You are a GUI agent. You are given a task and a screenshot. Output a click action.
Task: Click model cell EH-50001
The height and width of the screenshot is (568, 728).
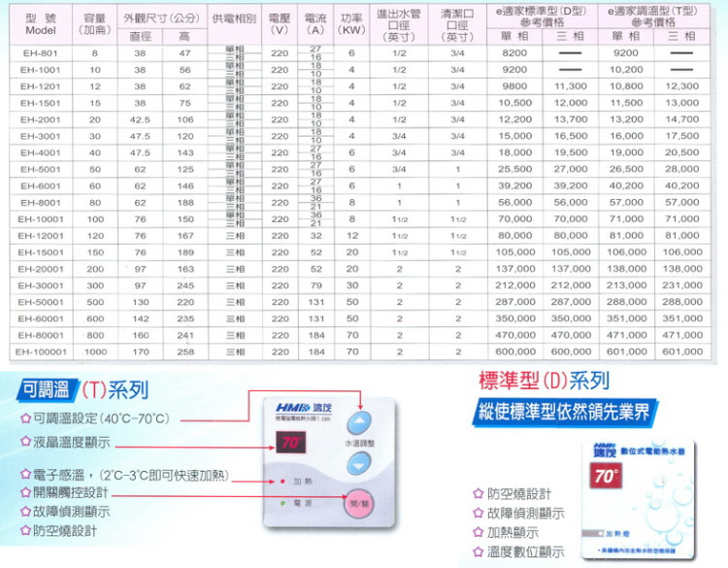click(41, 302)
